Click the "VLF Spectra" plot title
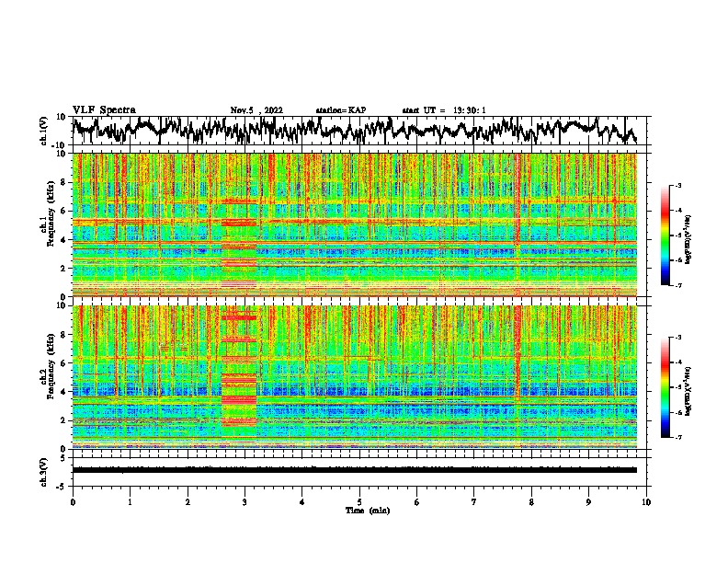Image resolution: width=728 pixels, height=563 pixels. point(104,109)
